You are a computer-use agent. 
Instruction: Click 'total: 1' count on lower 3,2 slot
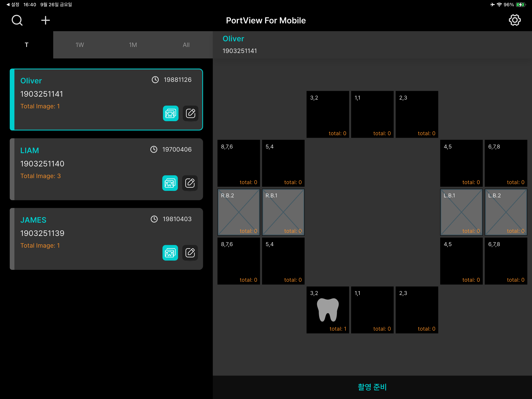coord(338,329)
